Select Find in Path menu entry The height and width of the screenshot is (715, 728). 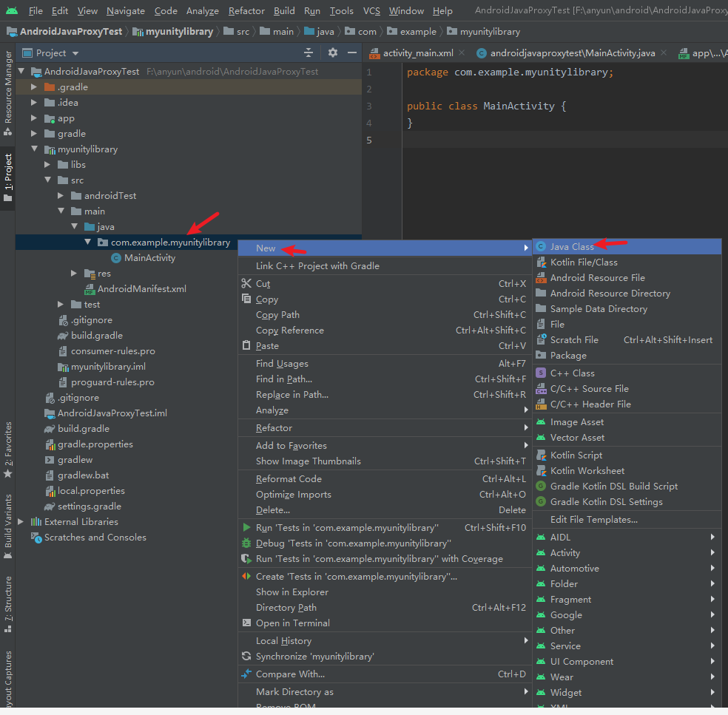coord(385,379)
